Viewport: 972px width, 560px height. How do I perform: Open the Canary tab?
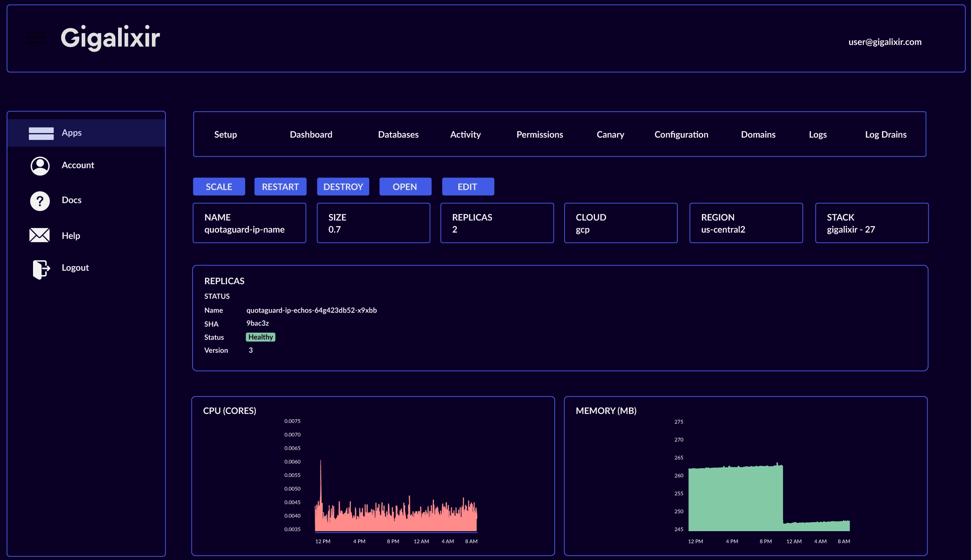tap(610, 134)
